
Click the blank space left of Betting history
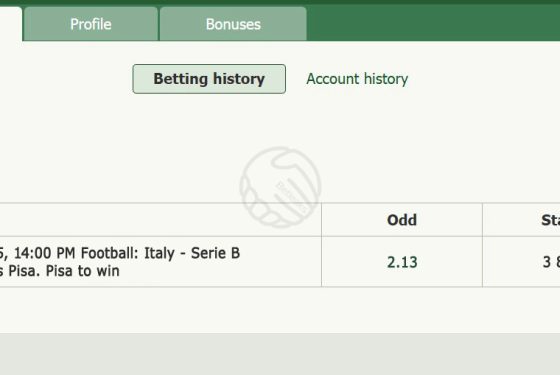pos(66,79)
